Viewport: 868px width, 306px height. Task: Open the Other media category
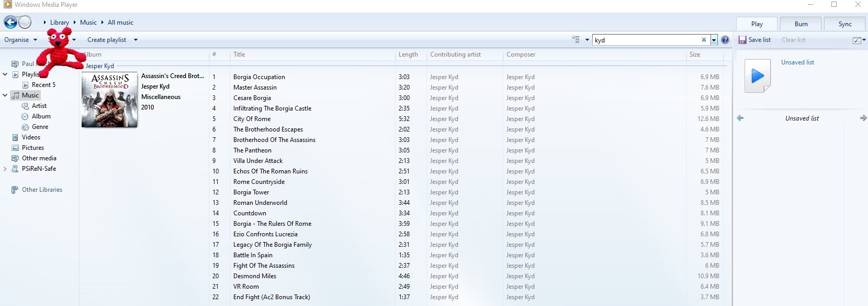[x=39, y=158]
